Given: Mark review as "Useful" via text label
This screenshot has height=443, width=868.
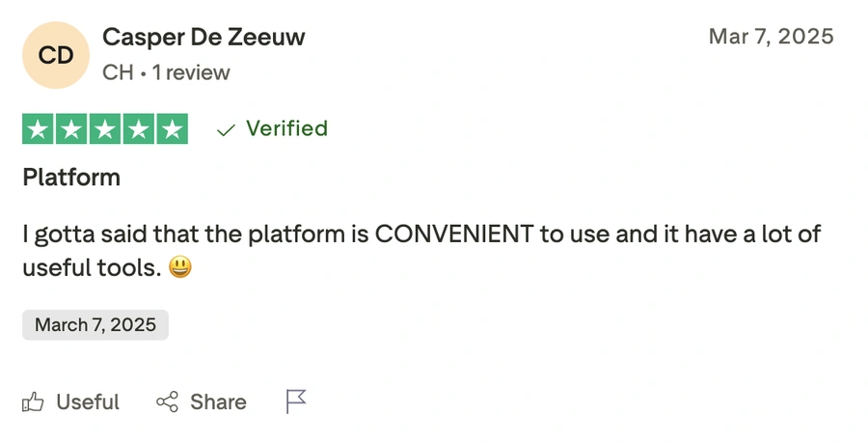Looking at the screenshot, I should pos(88,402).
